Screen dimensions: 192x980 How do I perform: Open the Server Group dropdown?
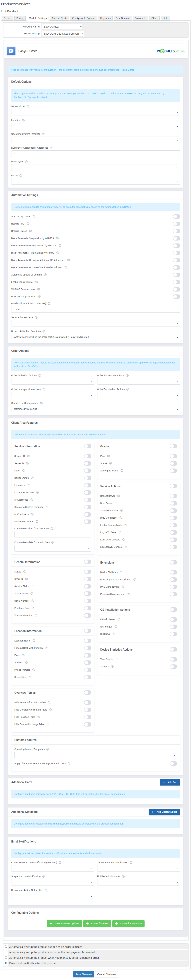[x=63, y=34]
